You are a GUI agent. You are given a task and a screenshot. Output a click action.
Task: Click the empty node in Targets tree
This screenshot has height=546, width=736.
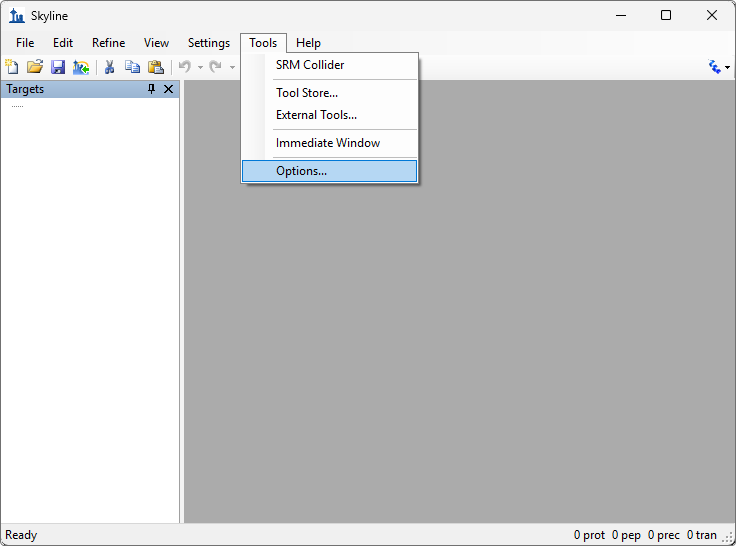[17, 105]
